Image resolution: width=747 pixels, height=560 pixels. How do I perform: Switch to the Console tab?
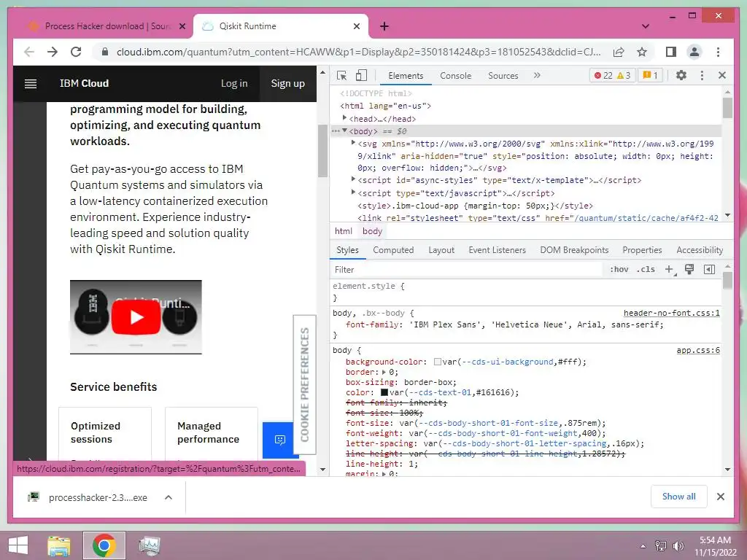(455, 76)
